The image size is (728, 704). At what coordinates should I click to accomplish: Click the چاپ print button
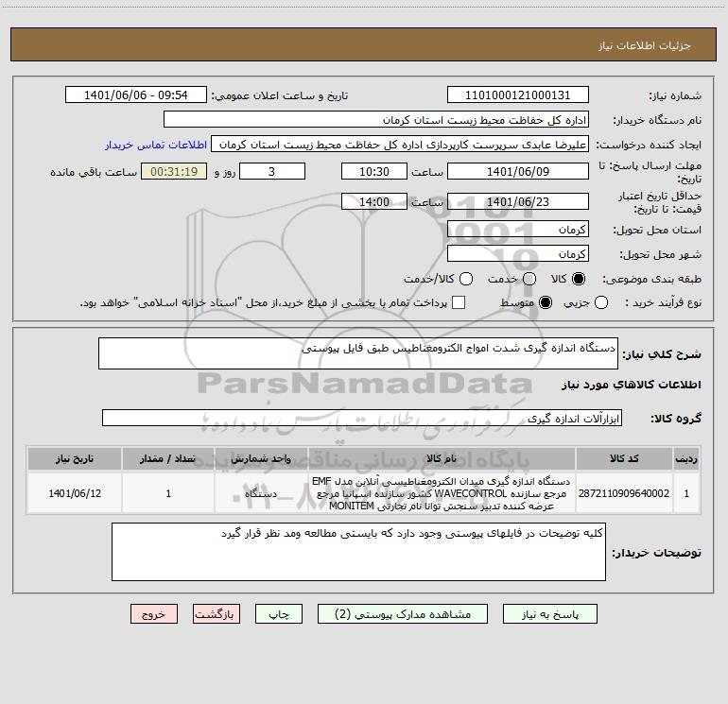coord(279,614)
